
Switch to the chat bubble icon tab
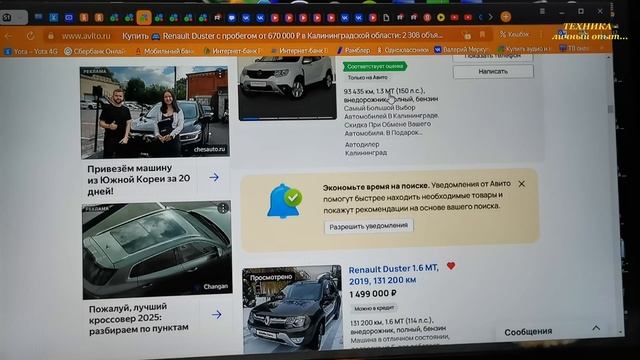[232, 18]
